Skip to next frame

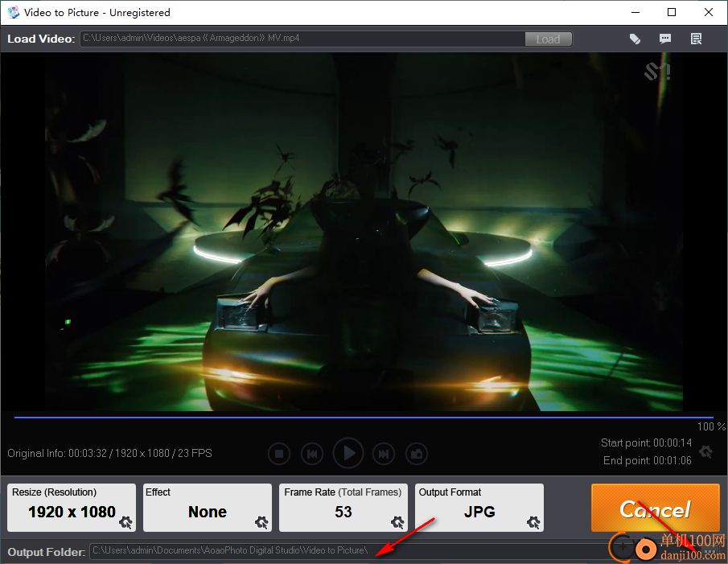(384, 454)
